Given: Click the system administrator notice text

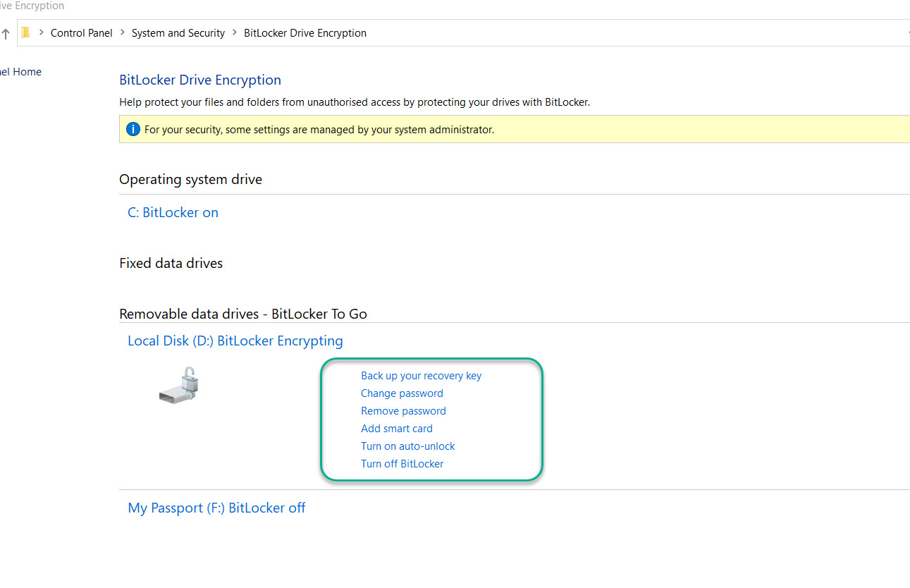Looking at the screenshot, I should click(x=319, y=130).
